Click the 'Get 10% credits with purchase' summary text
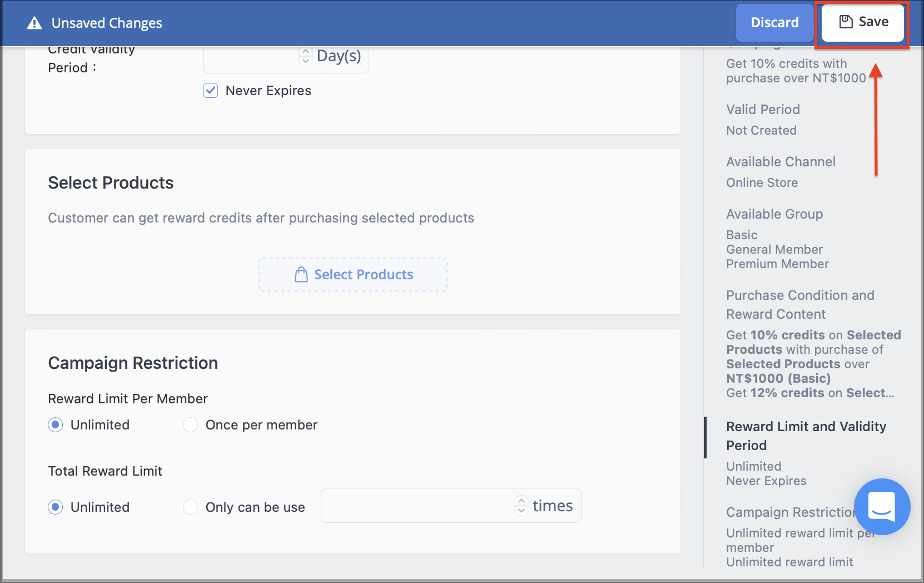Image resolution: width=924 pixels, height=583 pixels. coord(796,71)
